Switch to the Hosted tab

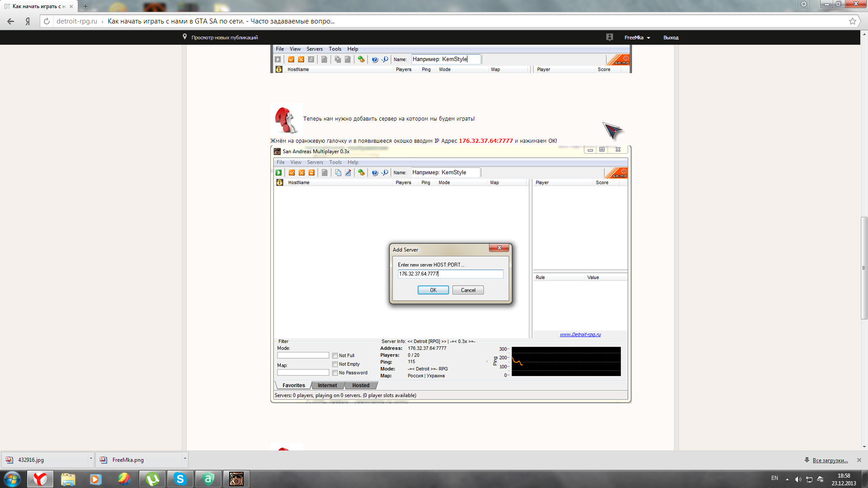coord(360,385)
